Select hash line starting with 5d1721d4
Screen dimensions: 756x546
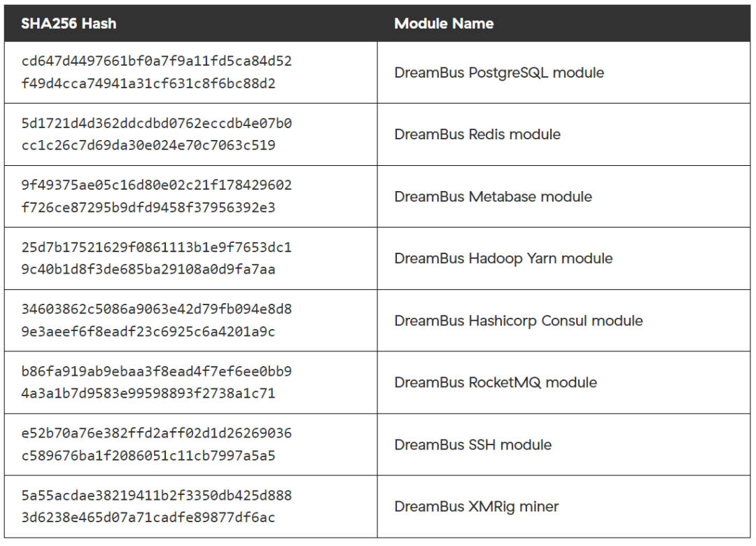coord(157,123)
